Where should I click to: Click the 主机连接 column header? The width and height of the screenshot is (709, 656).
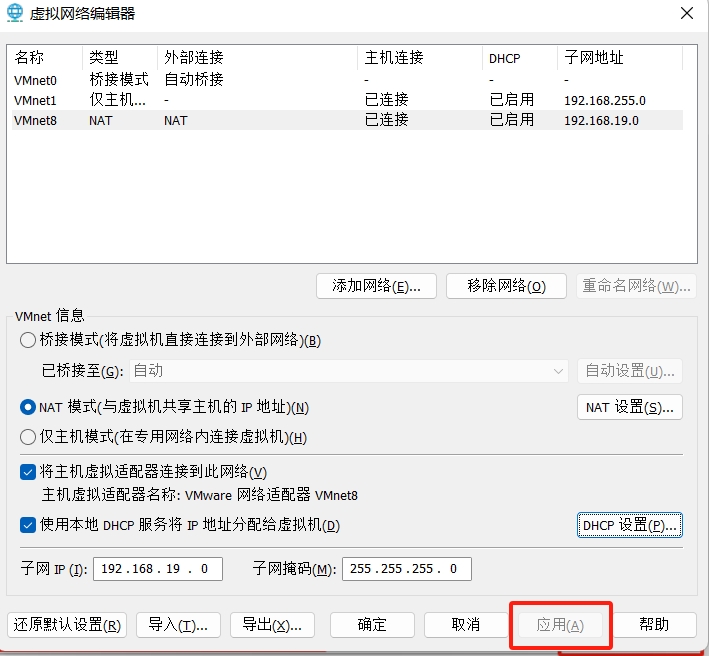(420, 57)
